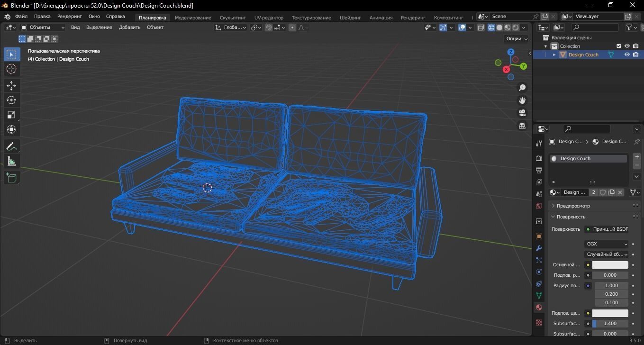This screenshot has width=644, height=345.
Task: Switch to Sculpting workspace tab
Action: tap(233, 18)
